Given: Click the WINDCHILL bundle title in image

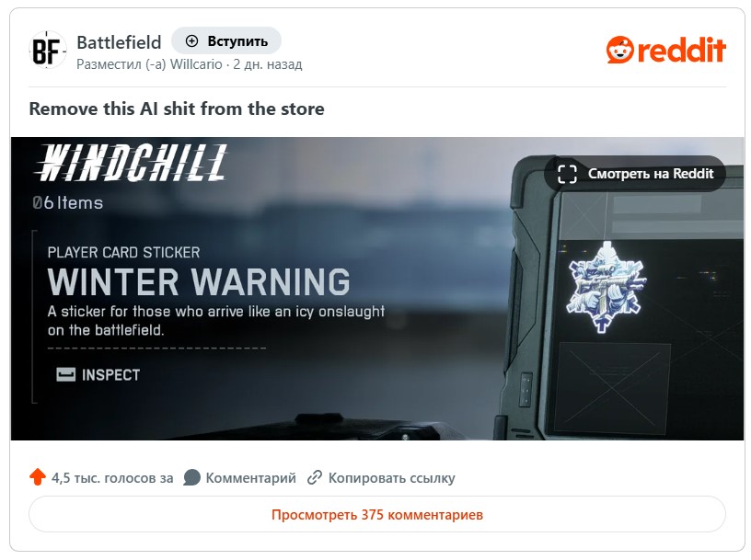Looking at the screenshot, I should click(131, 163).
